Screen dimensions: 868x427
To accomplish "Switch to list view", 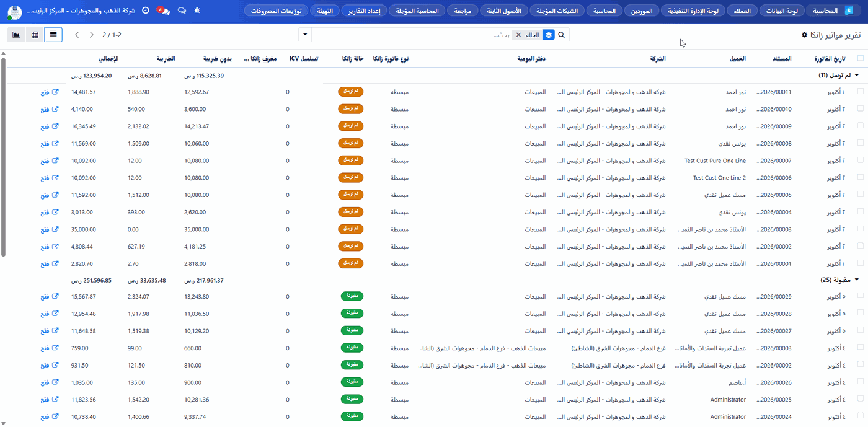I will coord(53,35).
